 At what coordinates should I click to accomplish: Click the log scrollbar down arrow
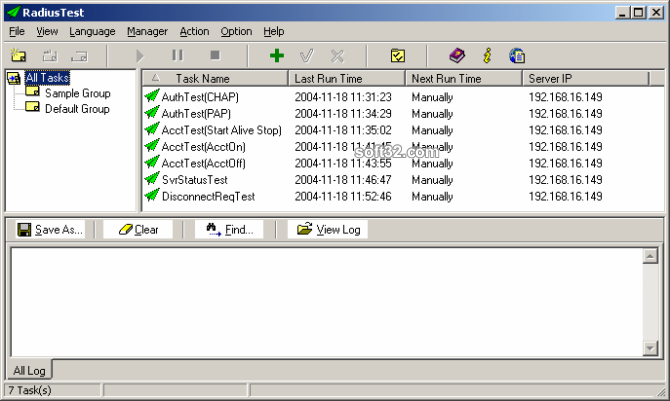click(x=650, y=348)
